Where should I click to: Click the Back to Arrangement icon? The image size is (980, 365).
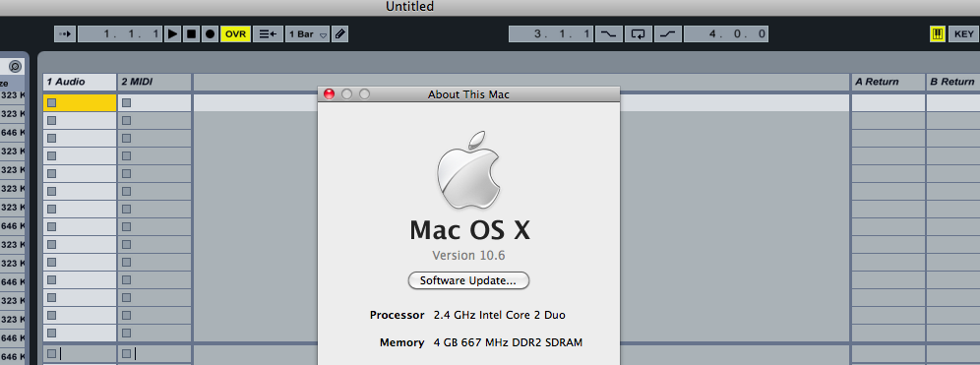pos(269,33)
